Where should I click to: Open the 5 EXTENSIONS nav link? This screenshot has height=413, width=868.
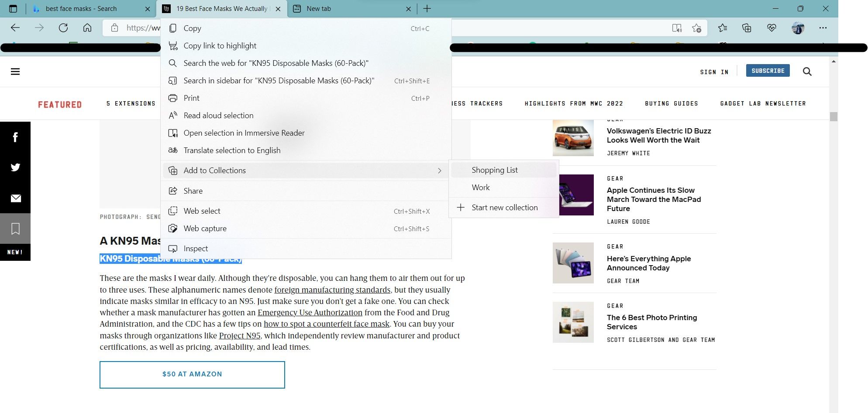click(131, 104)
